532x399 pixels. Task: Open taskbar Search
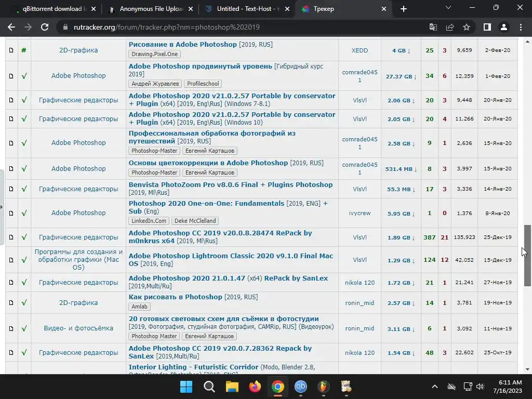click(209, 387)
